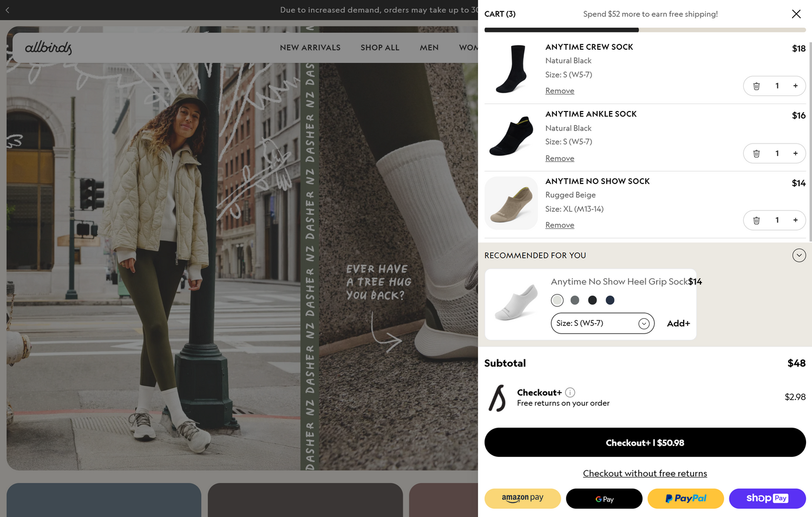
Task: Open Checkout+ info tooltip icon
Action: [570, 392]
